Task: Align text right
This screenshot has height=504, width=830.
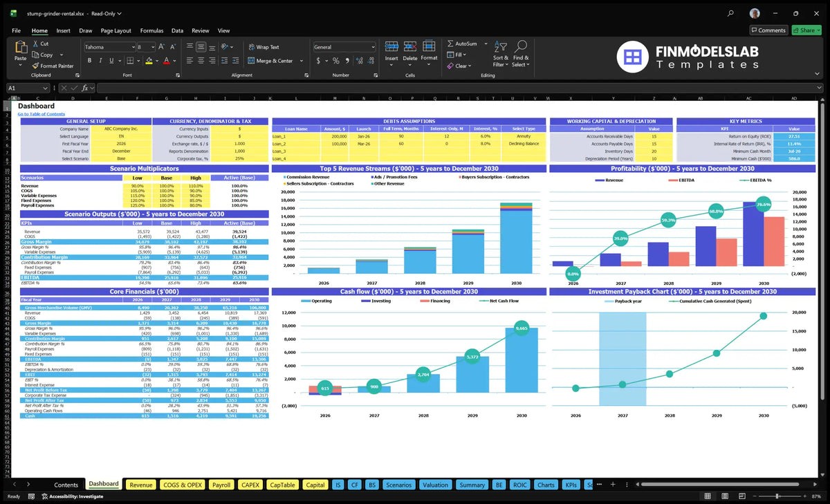Action: tap(212, 61)
